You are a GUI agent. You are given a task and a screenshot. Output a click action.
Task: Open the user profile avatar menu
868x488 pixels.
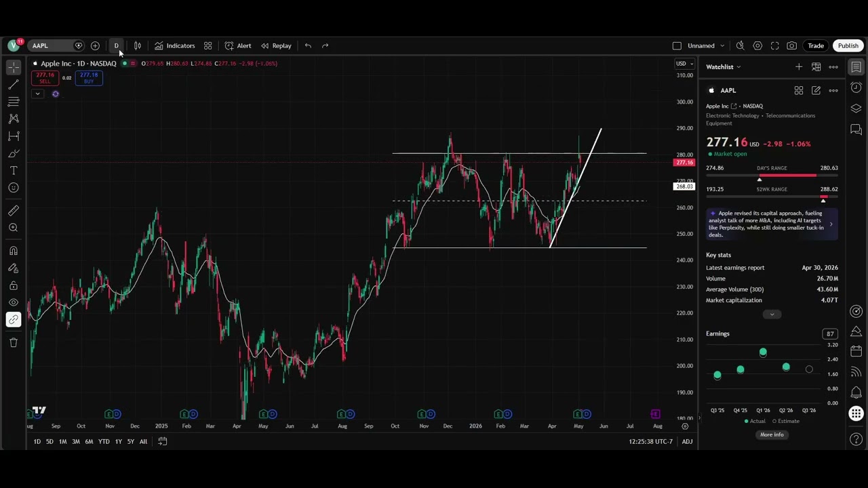point(14,45)
